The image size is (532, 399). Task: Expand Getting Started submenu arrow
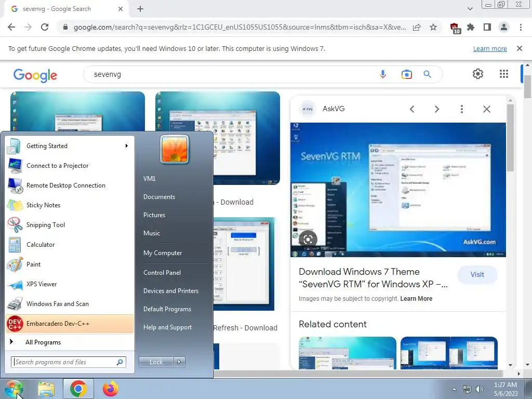(127, 145)
